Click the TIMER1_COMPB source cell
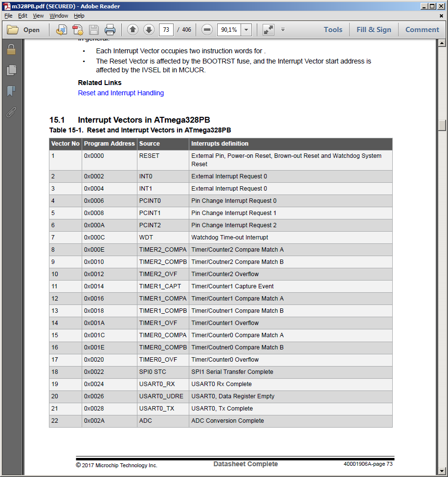Screen dimensions: 448x477 click(163, 311)
